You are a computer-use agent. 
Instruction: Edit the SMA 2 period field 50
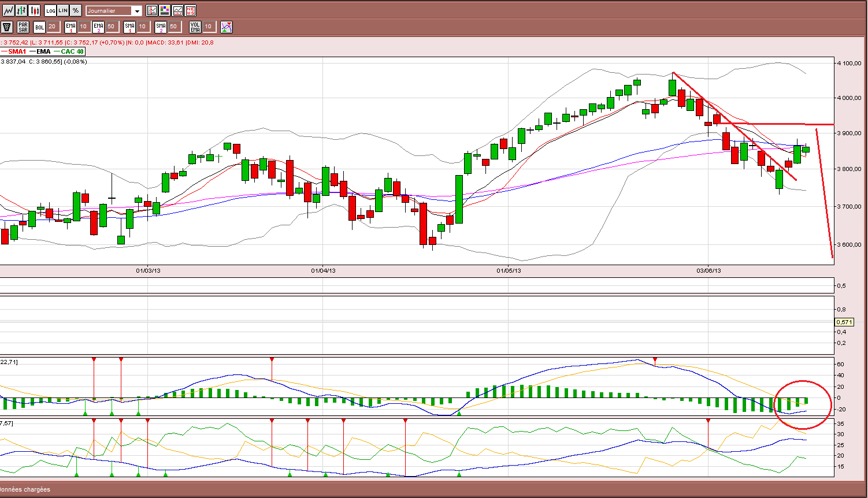coord(175,27)
